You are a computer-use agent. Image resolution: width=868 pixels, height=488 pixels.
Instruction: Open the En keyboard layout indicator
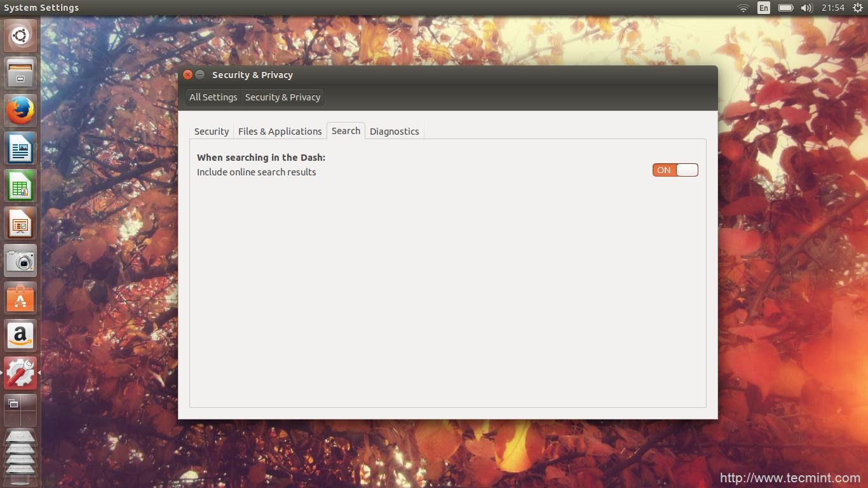[x=764, y=8]
